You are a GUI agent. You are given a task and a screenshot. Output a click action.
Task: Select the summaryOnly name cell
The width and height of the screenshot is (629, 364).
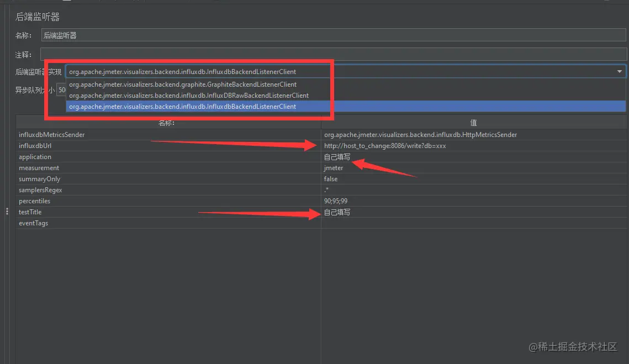coord(168,178)
